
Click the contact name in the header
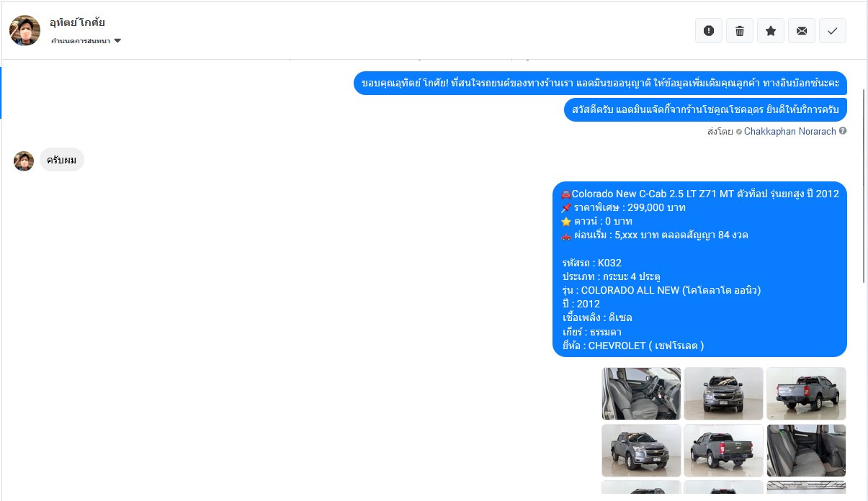coord(77,22)
